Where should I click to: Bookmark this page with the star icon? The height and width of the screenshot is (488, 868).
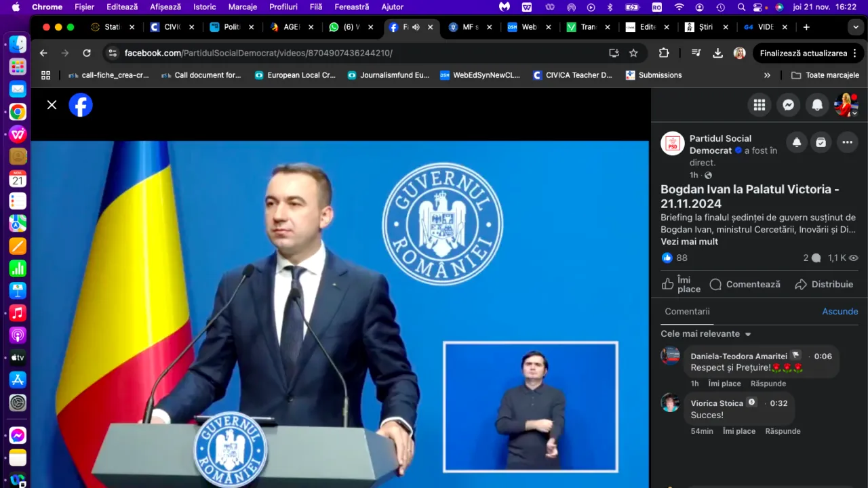[633, 53]
